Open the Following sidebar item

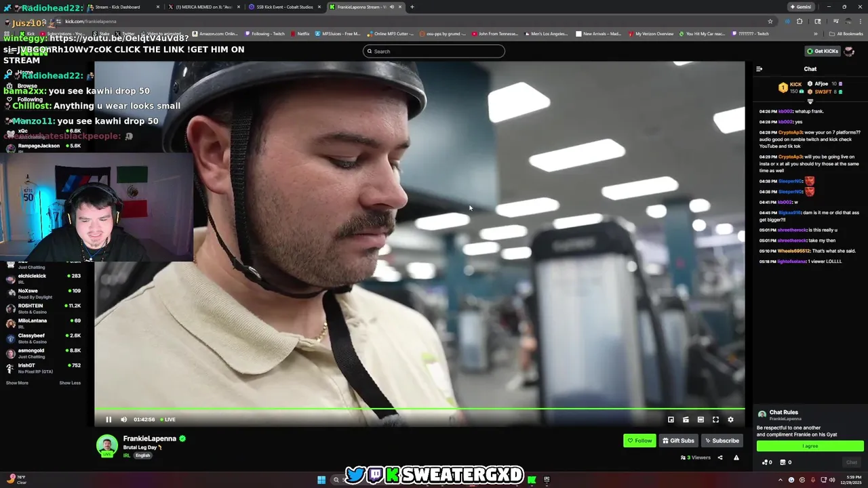24,100
